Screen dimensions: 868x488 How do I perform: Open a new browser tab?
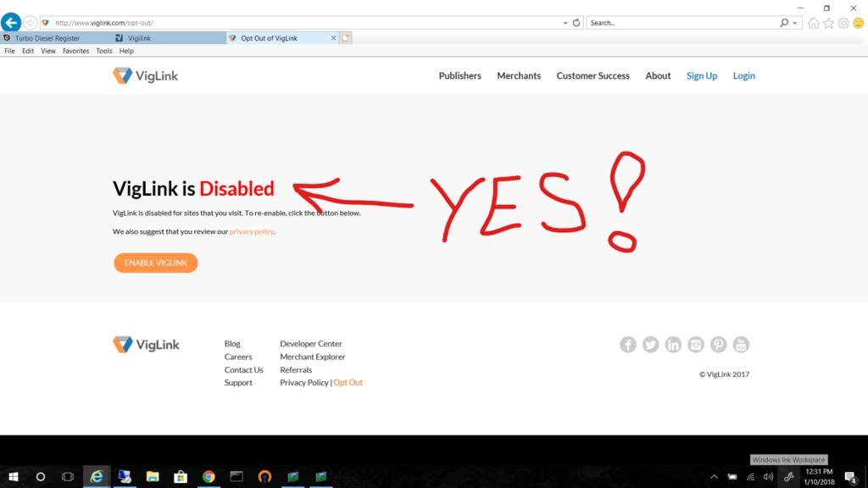(x=346, y=38)
